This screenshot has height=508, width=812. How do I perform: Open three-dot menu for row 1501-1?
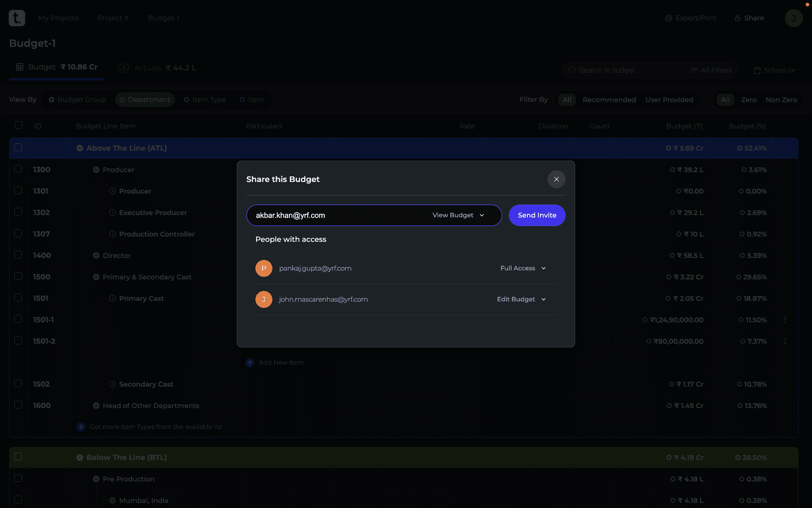pos(785,320)
